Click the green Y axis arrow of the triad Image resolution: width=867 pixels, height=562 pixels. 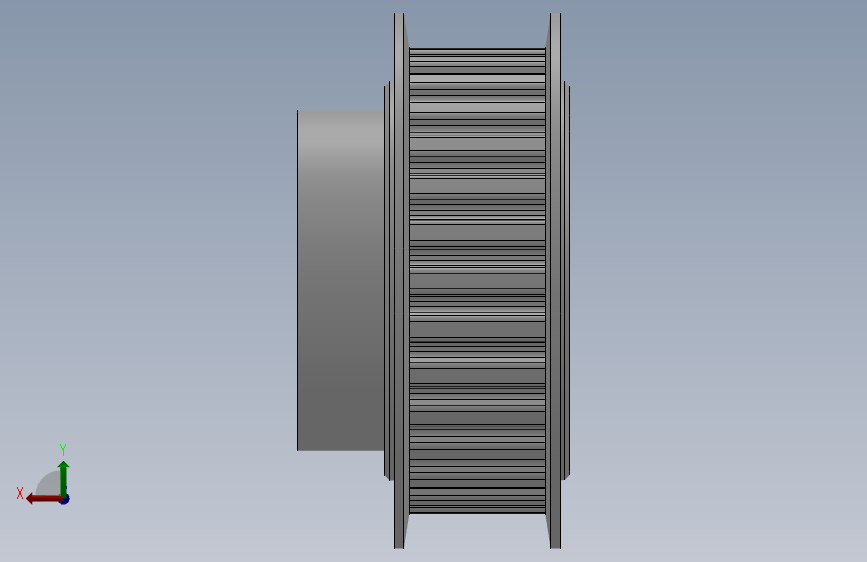[x=64, y=478]
